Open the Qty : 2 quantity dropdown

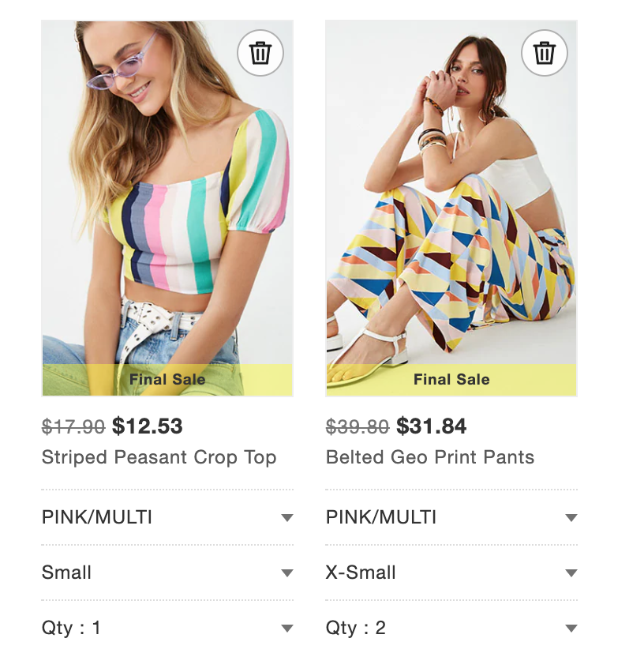(x=451, y=628)
